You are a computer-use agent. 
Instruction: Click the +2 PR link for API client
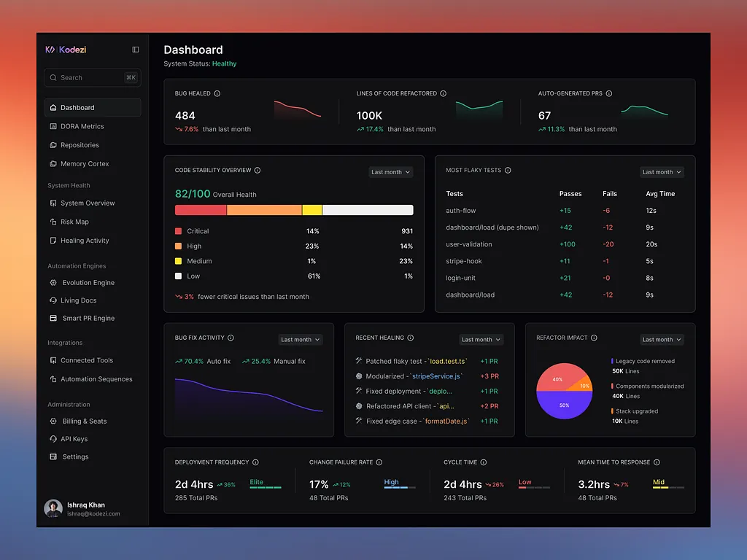coord(489,406)
